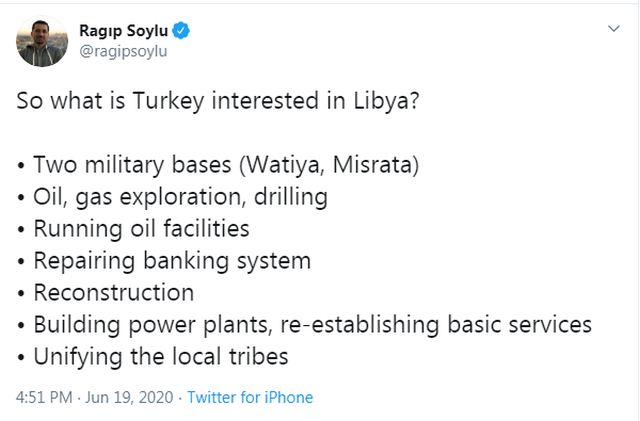
Task: Click the "Running oil facilities" line
Action: tap(133, 229)
